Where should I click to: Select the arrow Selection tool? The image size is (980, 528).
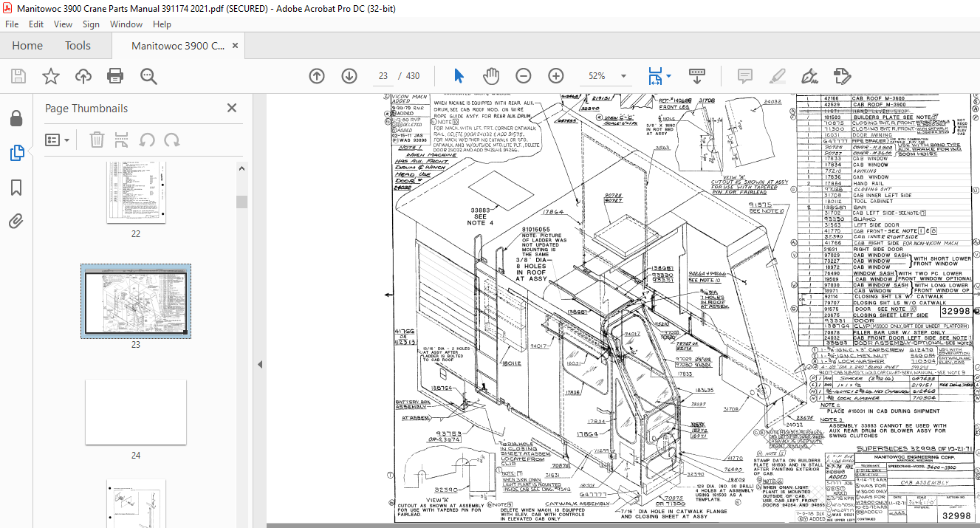coord(459,76)
